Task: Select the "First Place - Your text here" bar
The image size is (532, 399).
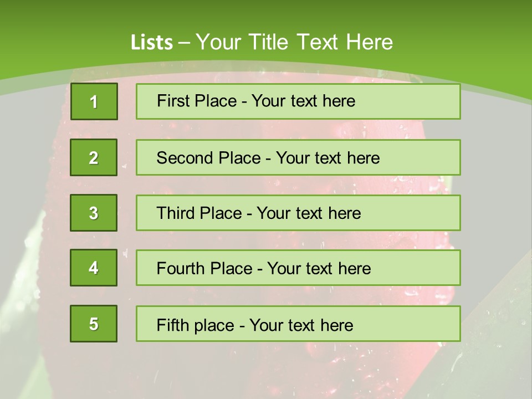Action: coord(298,101)
